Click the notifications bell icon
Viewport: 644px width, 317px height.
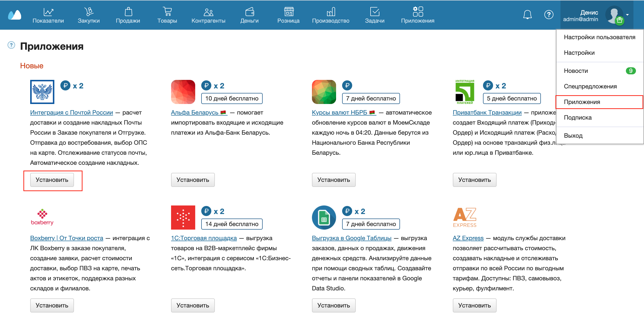527,15
